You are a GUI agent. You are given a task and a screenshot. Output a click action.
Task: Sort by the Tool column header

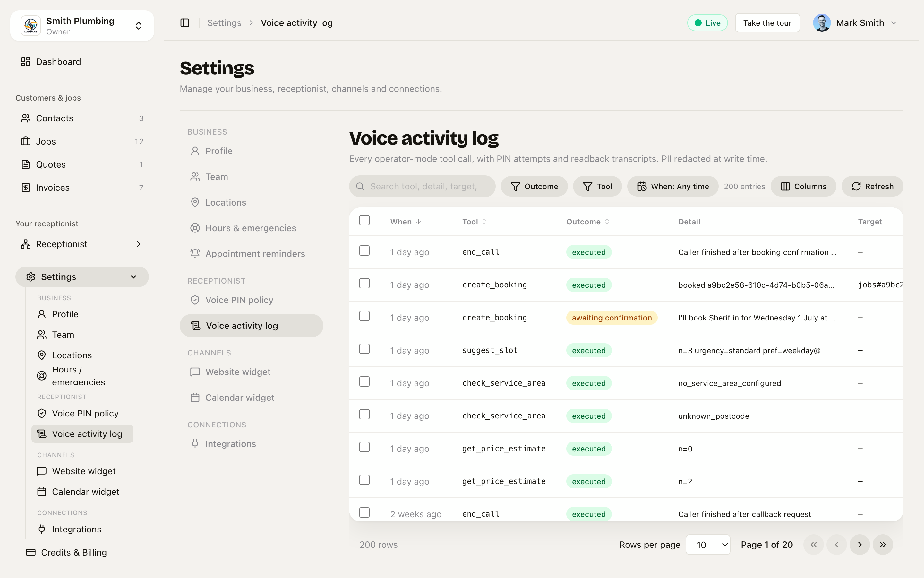click(x=475, y=222)
